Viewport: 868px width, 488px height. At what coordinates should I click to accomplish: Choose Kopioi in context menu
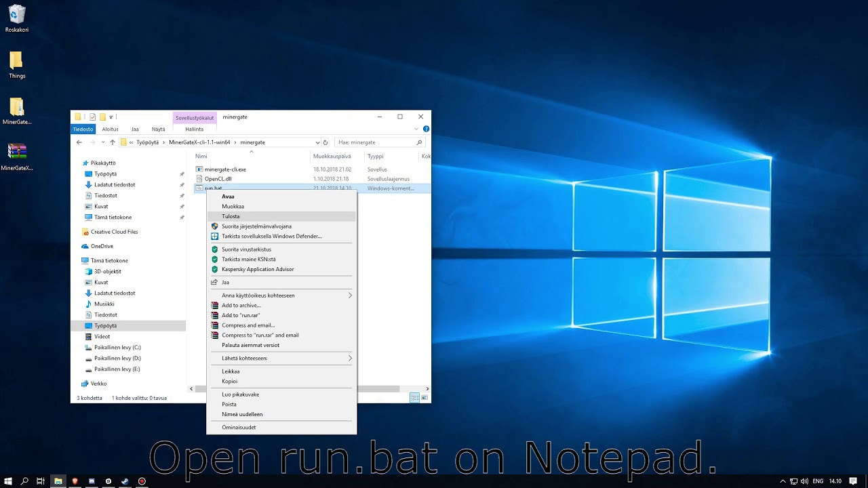tap(281, 381)
